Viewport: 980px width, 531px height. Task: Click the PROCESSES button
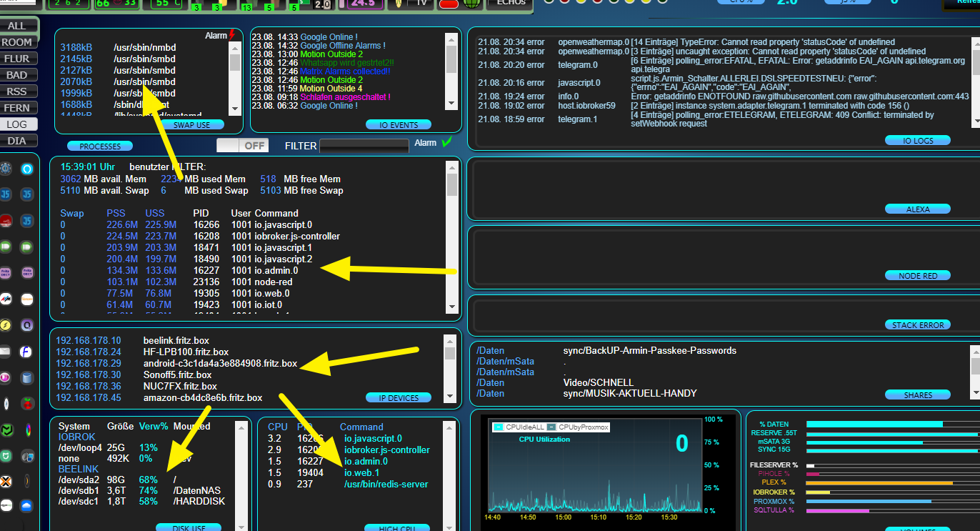pos(100,146)
